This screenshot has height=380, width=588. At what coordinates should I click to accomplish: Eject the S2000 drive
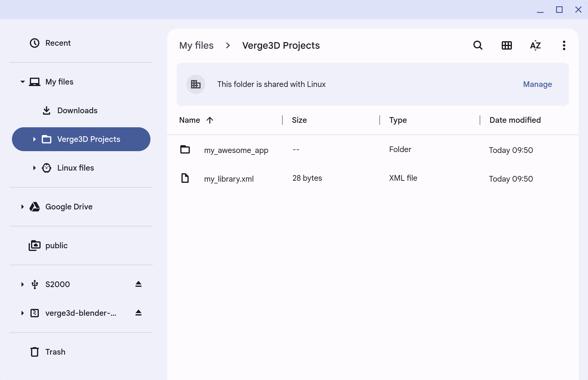[x=138, y=284]
